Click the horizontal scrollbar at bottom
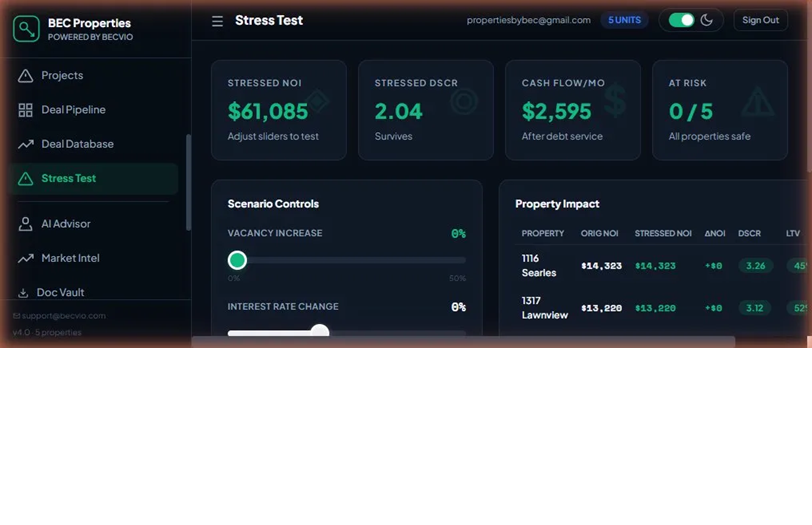812x525 pixels. (463, 341)
